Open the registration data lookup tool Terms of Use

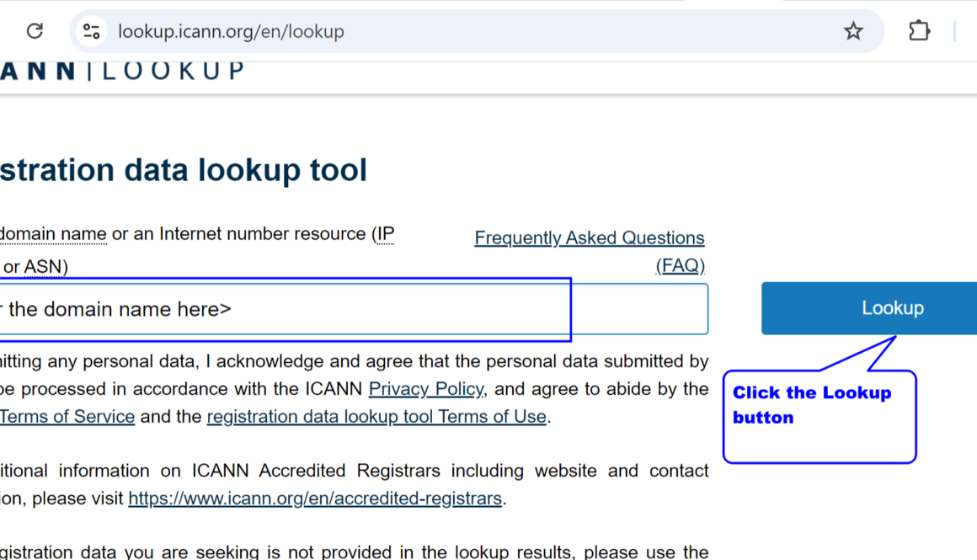(x=376, y=416)
